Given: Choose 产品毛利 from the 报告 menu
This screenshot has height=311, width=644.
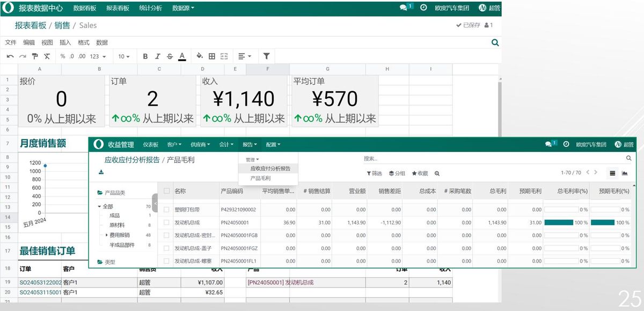Looking at the screenshot, I should point(260,178).
